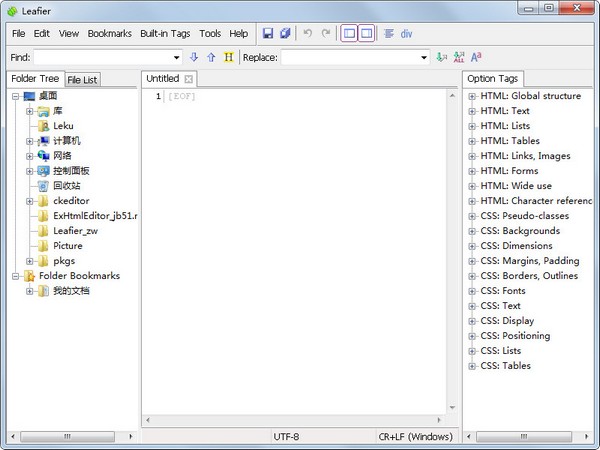The width and height of the screenshot is (600, 450).
Task: Open the View menu
Action: (x=69, y=34)
